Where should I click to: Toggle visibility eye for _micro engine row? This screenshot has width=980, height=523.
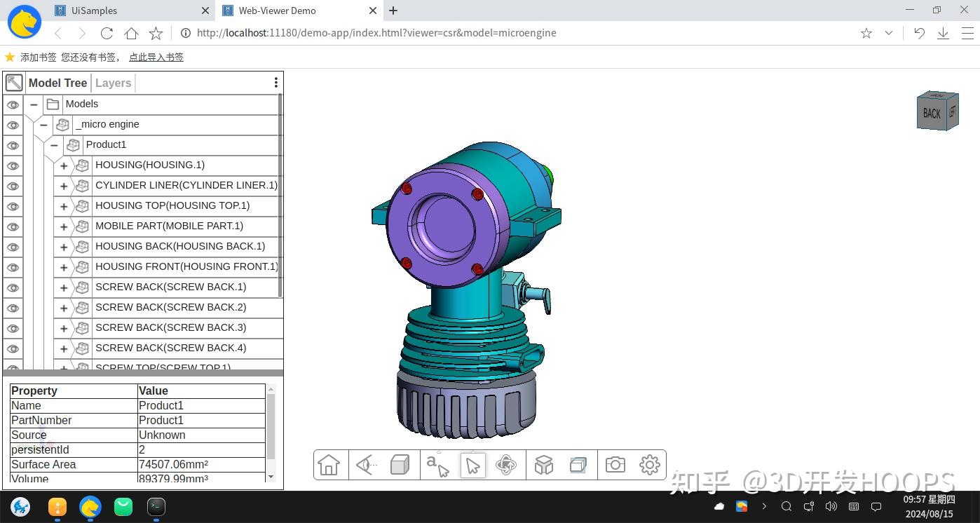(13, 125)
